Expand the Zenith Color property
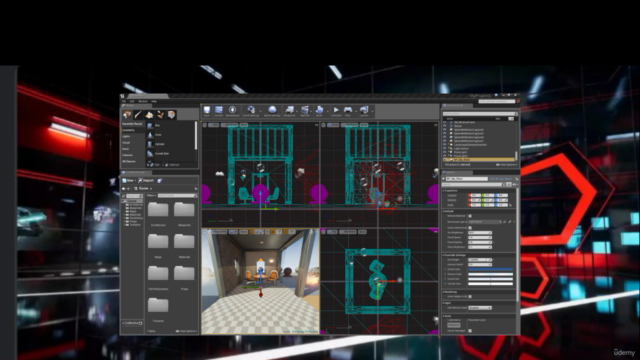 pos(445,269)
